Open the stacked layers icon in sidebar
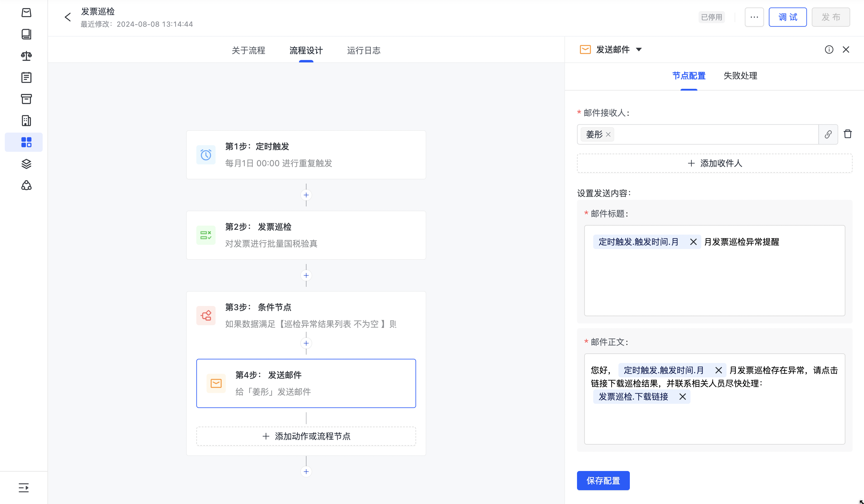 [26, 164]
